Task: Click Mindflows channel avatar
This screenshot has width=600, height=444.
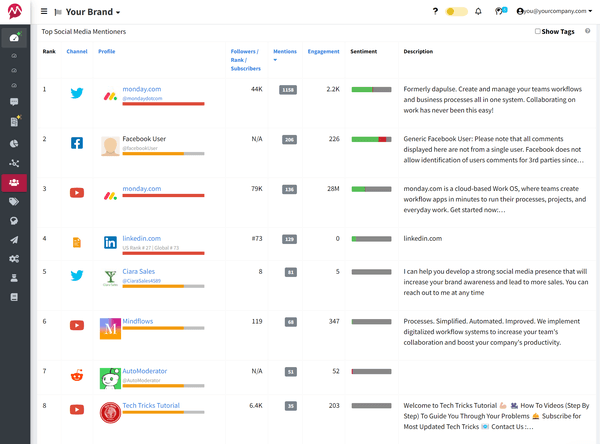Action: point(110,328)
